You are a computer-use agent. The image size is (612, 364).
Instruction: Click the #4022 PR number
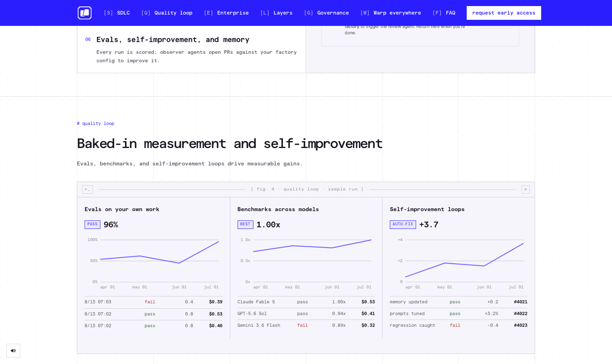[521, 313]
